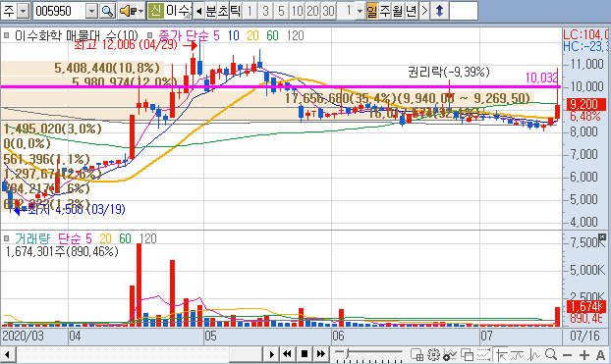611x364 pixels.
Task: Open chart settings gear icon
Action: tap(433, 354)
